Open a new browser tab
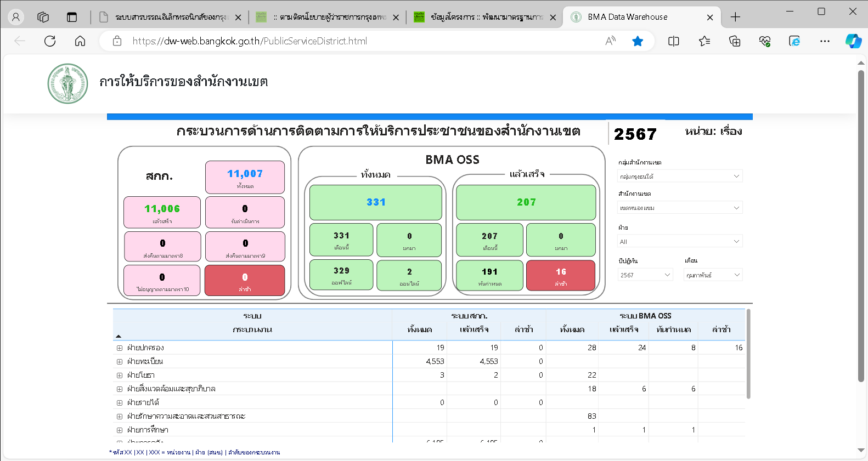 [735, 17]
